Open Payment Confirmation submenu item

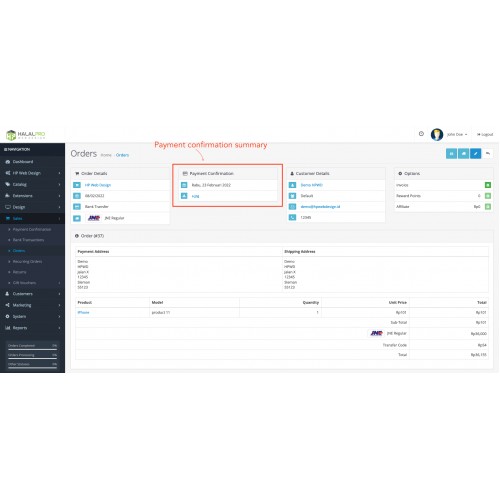click(32, 229)
